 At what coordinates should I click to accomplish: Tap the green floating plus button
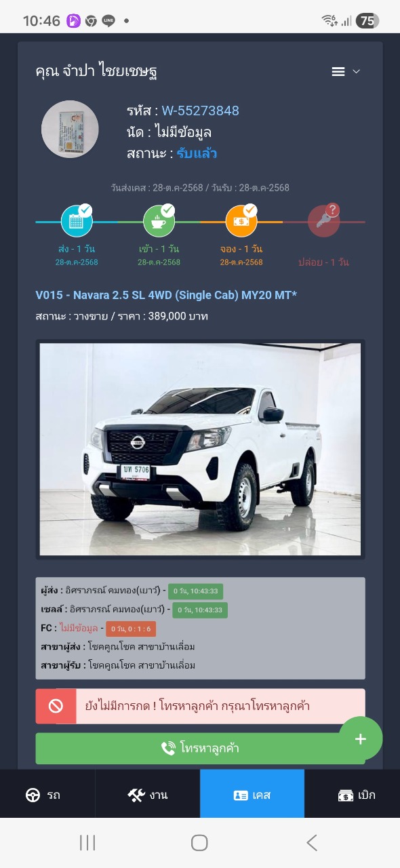[361, 739]
